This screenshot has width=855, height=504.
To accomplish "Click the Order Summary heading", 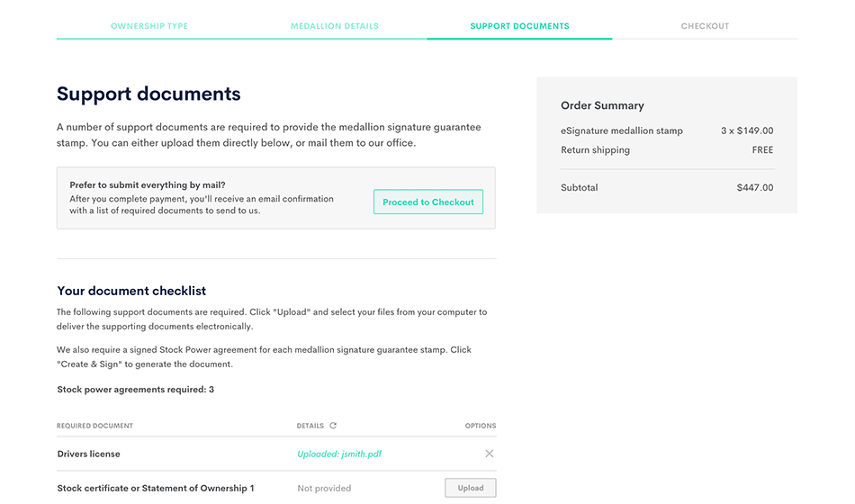I will point(602,105).
